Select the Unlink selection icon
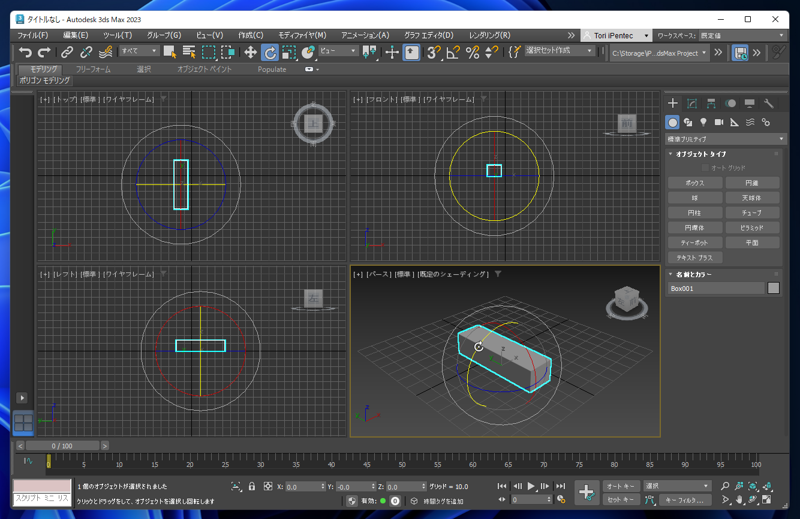 (x=86, y=52)
